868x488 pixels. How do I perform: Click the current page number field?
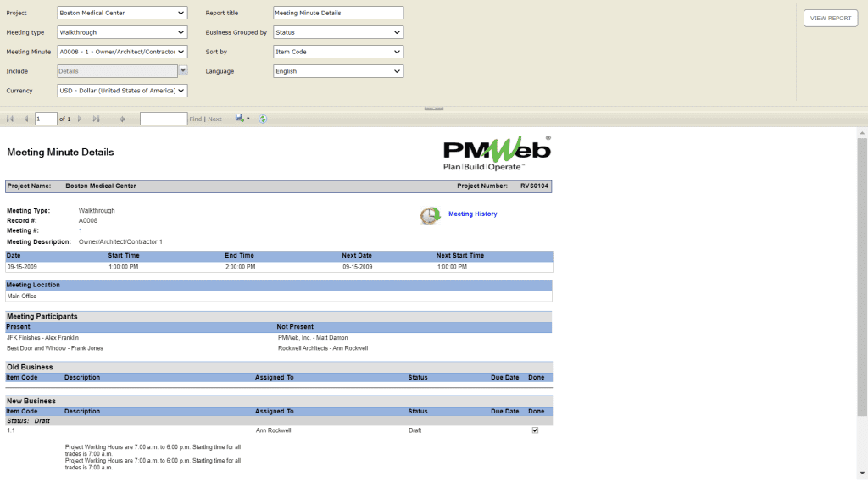pyautogui.click(x=46, y=119)
